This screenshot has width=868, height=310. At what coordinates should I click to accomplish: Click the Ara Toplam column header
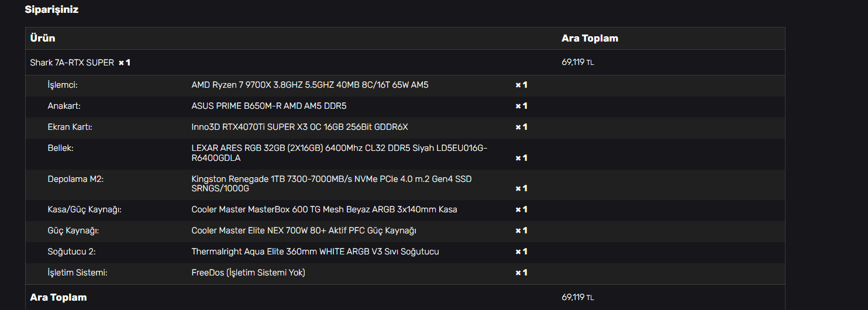[x=590, y=38]
